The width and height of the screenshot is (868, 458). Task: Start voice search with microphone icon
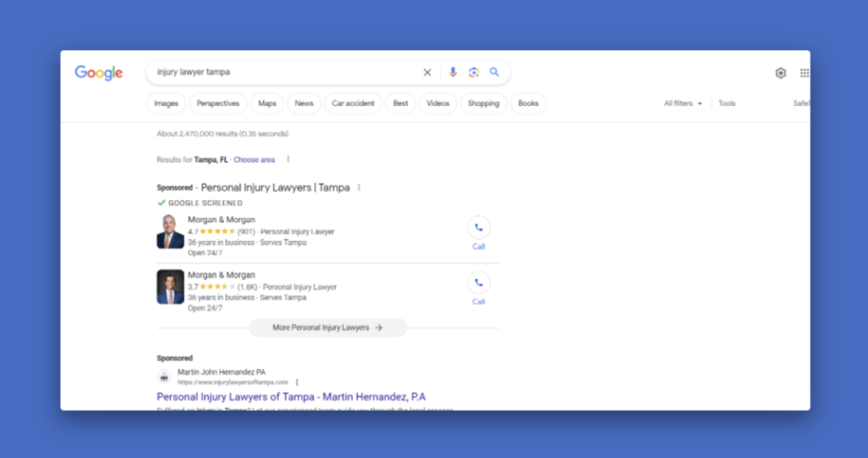[453, 72]
